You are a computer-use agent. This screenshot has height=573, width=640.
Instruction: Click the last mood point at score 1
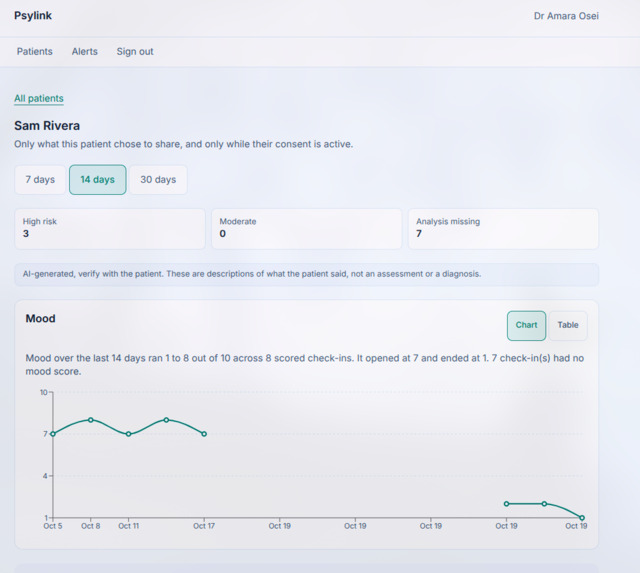[x=582, y=518]
